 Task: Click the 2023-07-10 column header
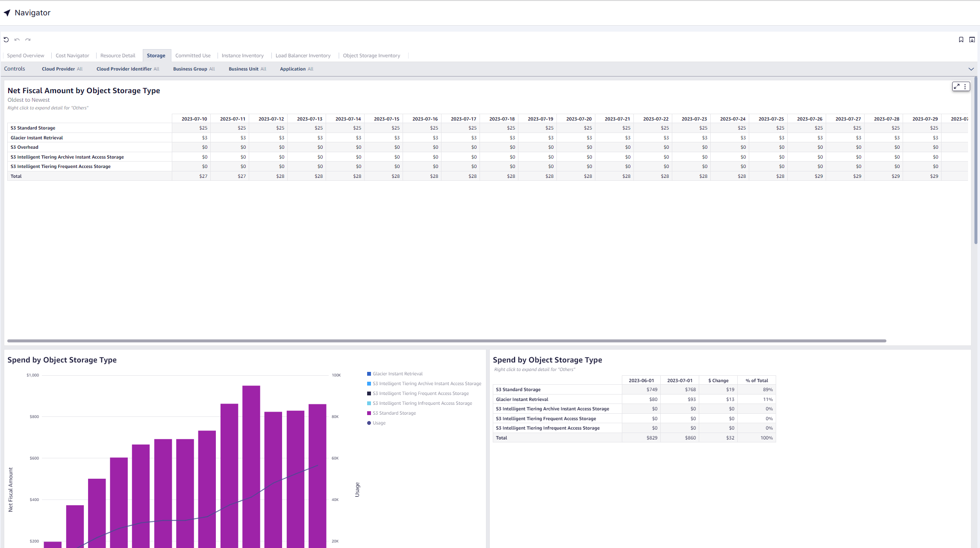[x=191, y=119]
